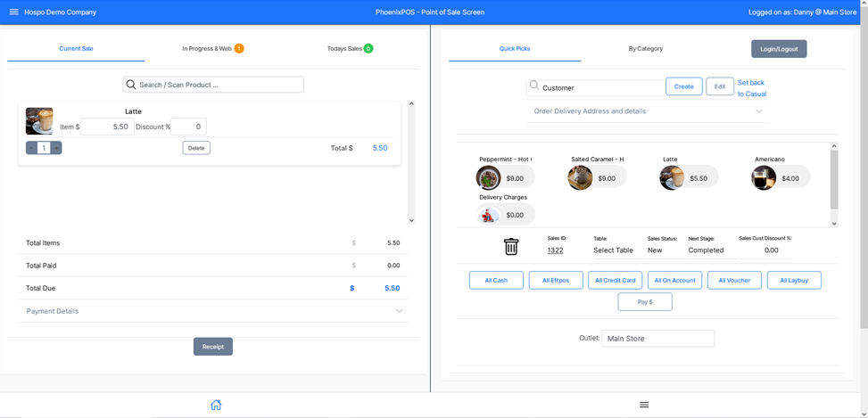Expand Order Delivery Address and details
This screenshot has height=418, width=868.
tap(758, 111)
